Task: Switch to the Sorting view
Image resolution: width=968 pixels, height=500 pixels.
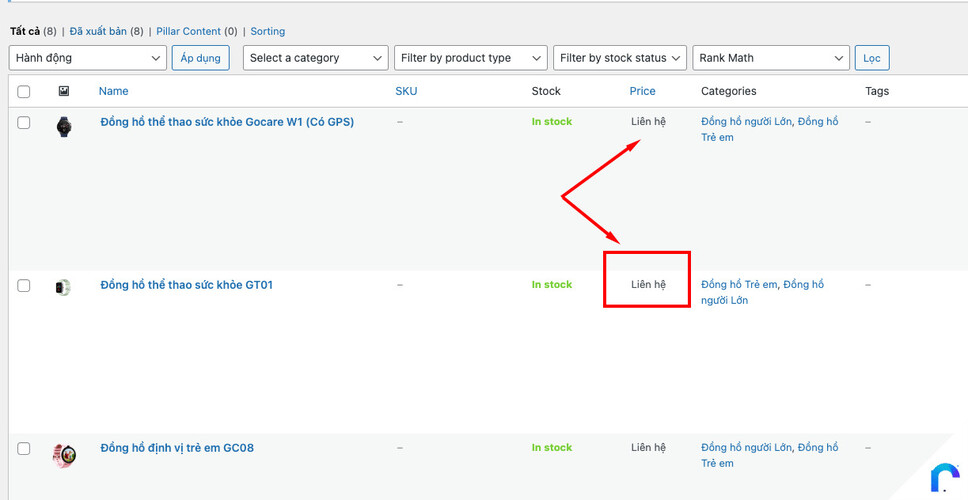Action: click(x=267, y=32)
